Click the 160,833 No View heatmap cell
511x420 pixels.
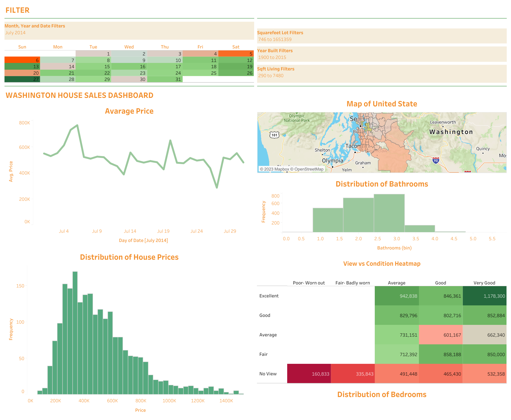point(309,374)
